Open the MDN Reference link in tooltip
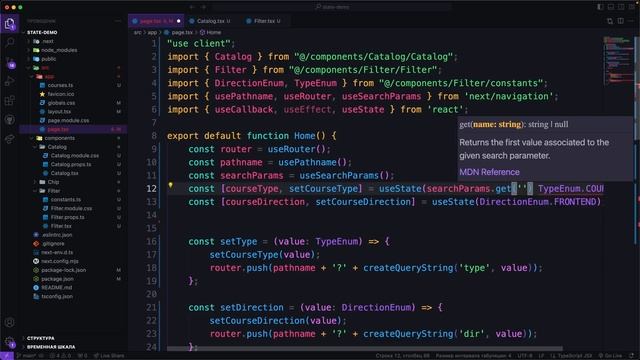The width and height of the screenshot is (640, 360). pyautogui.click(x=489, y=172)
